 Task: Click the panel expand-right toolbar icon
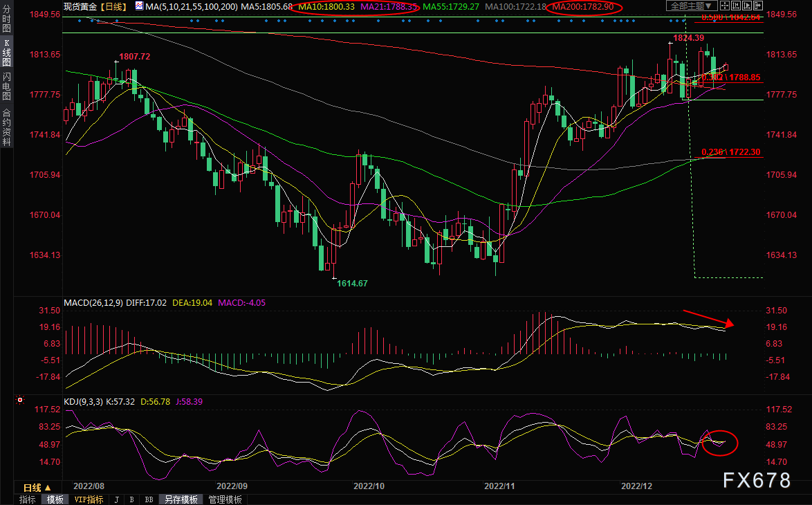click(x=759, y=6)
